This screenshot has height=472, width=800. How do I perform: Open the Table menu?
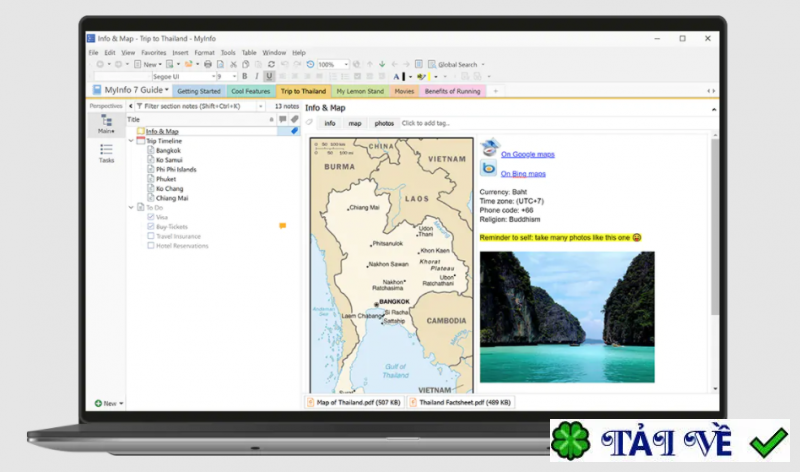click(x=249, y=53)
